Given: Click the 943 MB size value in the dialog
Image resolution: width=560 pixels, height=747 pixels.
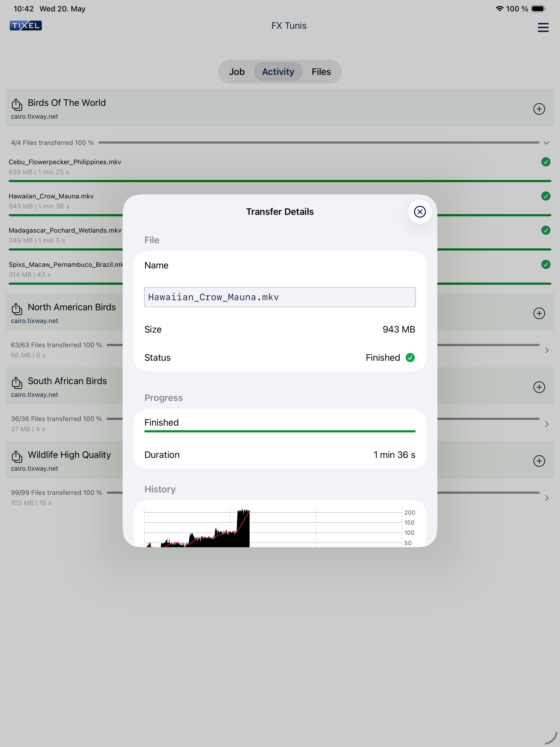Looking at the screenshot, I should [x=399, y=329].
